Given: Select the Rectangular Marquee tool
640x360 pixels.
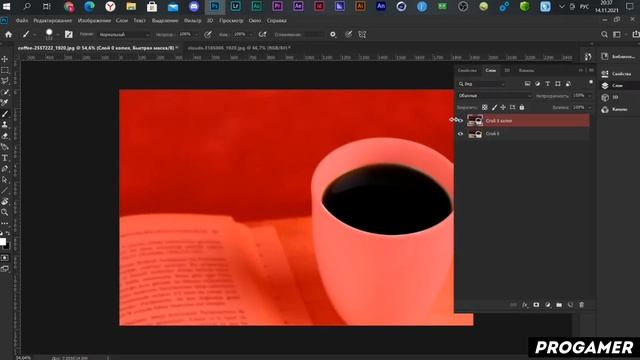Looking at the screenshot, I should coord(5,70).
